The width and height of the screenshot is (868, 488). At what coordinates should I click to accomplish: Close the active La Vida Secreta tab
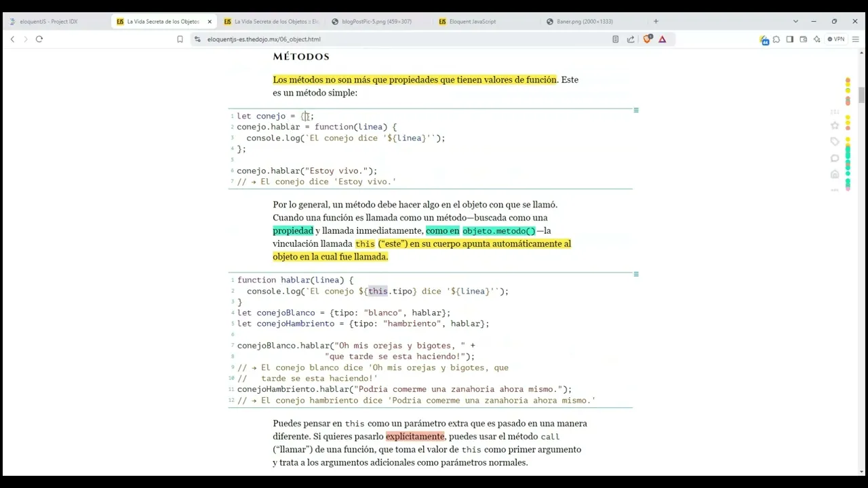(x=210, y=22)
